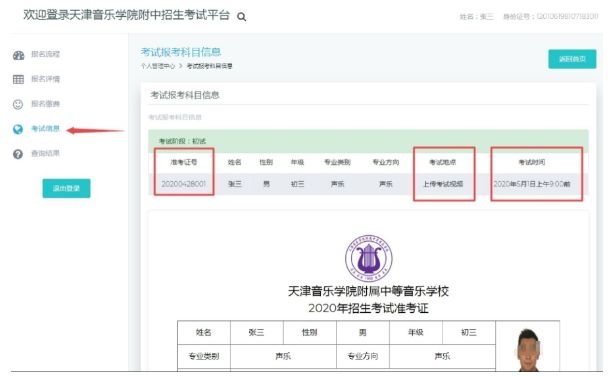Click the 身份证号 ID number in the header
The image size is (608, 376).
[x=551, y=17]
